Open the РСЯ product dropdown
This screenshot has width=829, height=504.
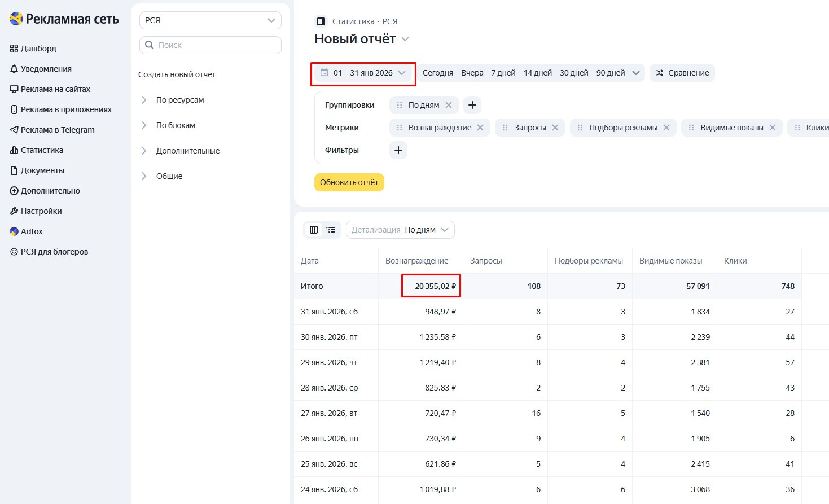point(210,20)
